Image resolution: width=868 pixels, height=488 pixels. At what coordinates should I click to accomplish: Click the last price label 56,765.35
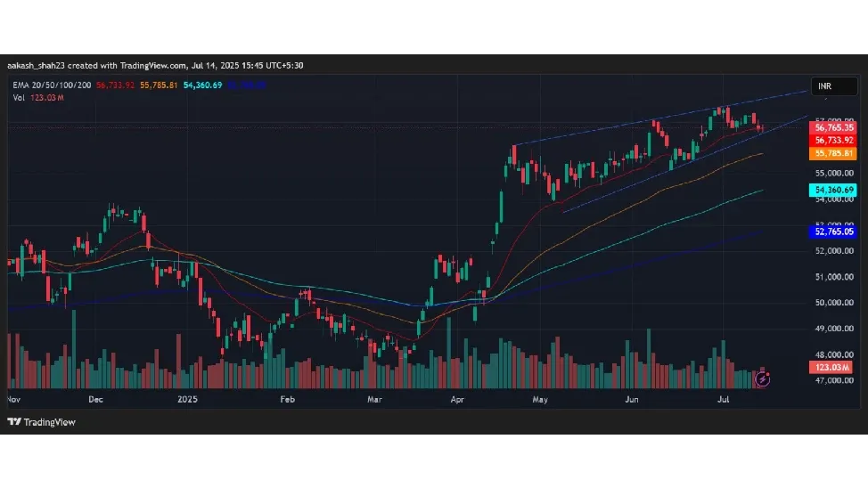833,128
